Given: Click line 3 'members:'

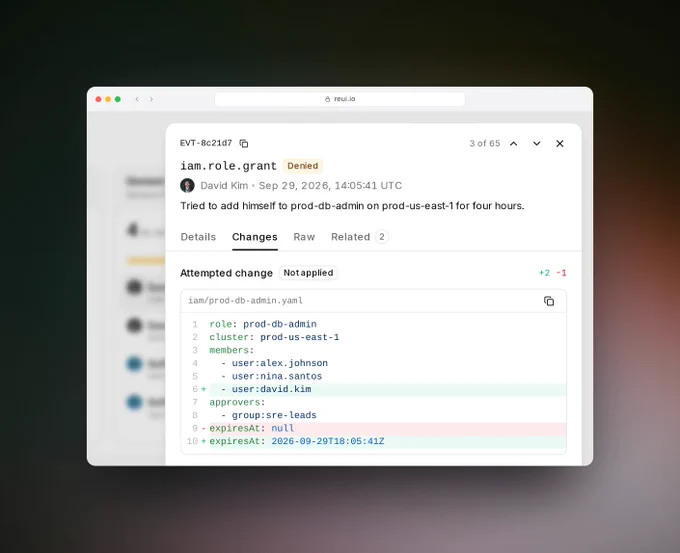Looking at the screenshot, I should click(x=232, y=350).
